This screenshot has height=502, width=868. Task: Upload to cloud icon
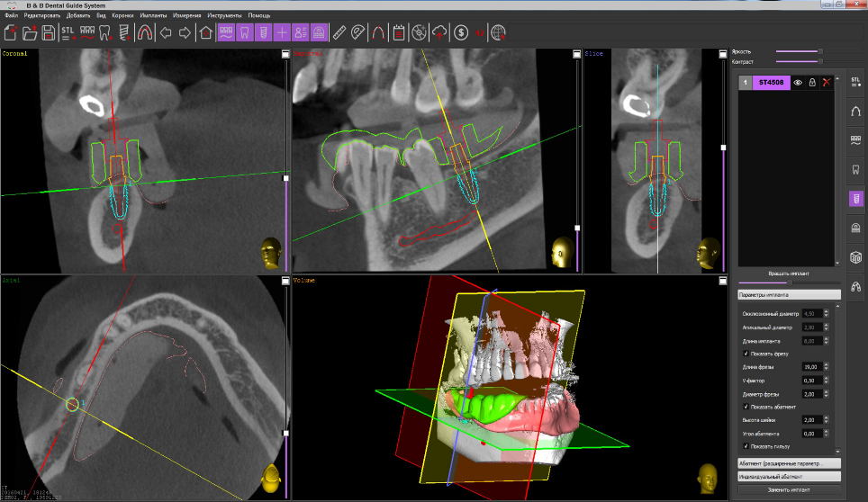[x=439, y=32]
